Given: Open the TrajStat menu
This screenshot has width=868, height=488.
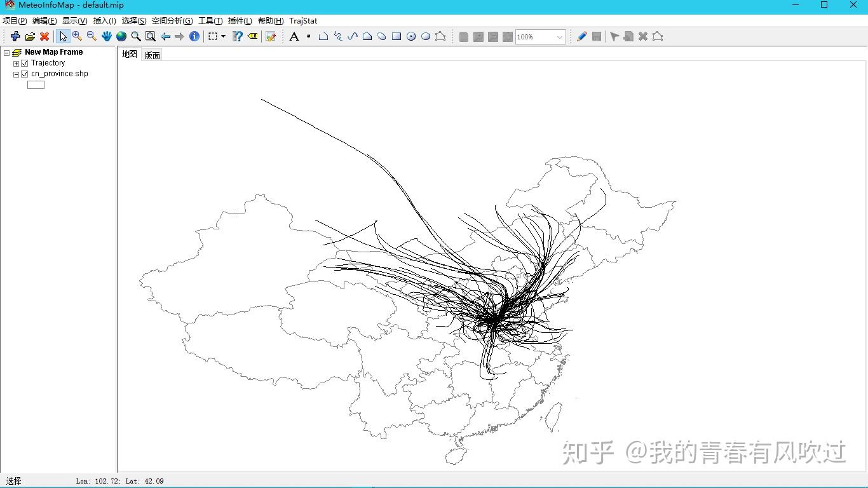Looking at the screenshot, I should pos(303,21).
